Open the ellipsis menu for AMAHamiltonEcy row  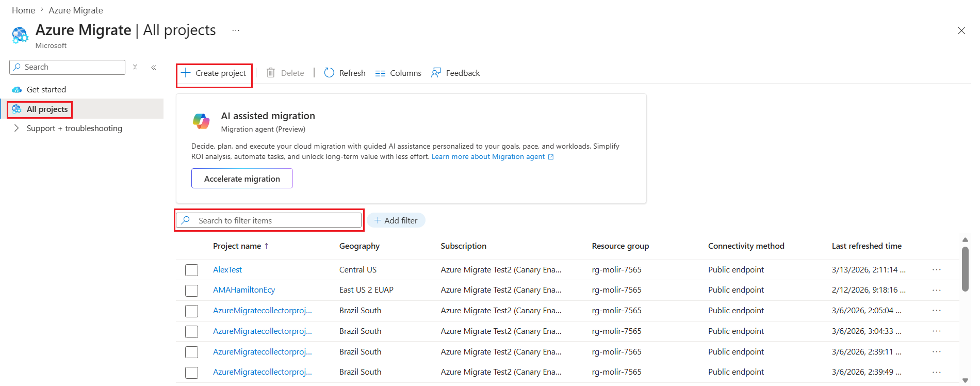click(937, 290)
